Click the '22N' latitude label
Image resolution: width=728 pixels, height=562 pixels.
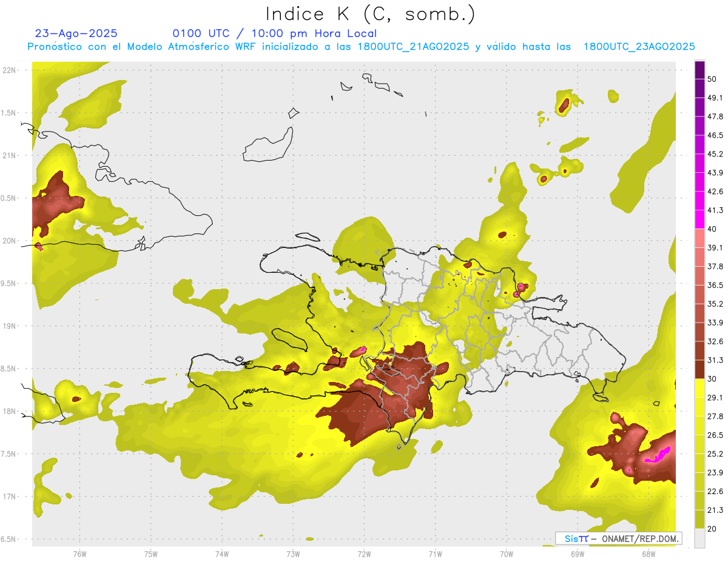point(10,70)
